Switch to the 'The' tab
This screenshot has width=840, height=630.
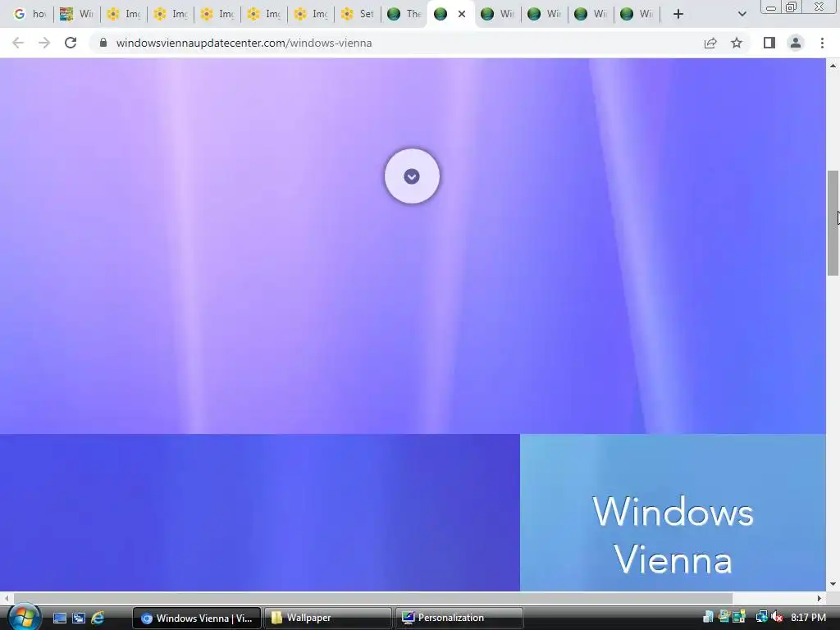coord(404,14)
